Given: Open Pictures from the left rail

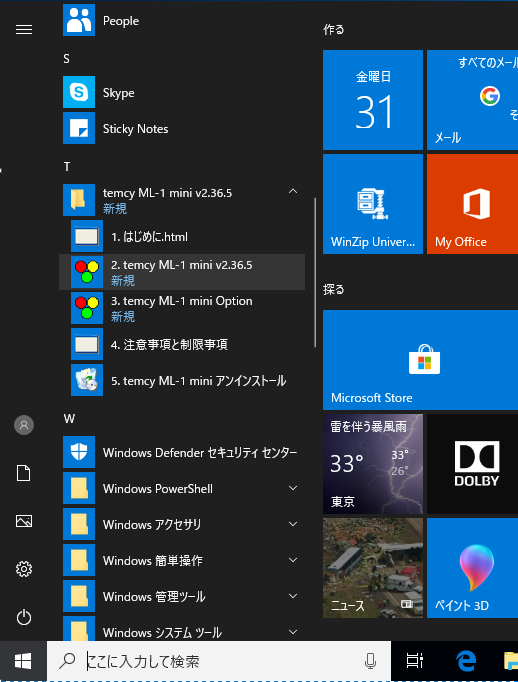Looking at the screenshot, I should pos(24,521).
